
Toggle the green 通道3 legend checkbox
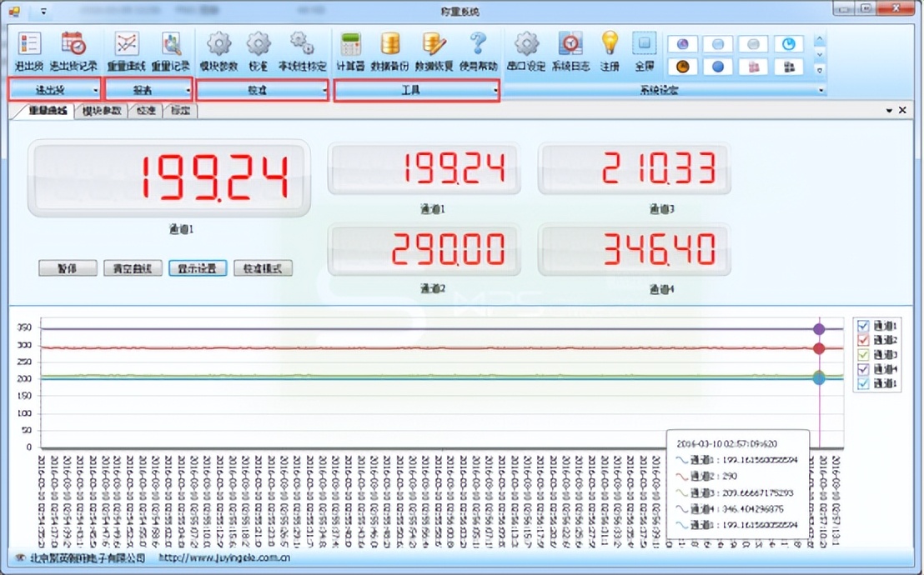point(863,354)
